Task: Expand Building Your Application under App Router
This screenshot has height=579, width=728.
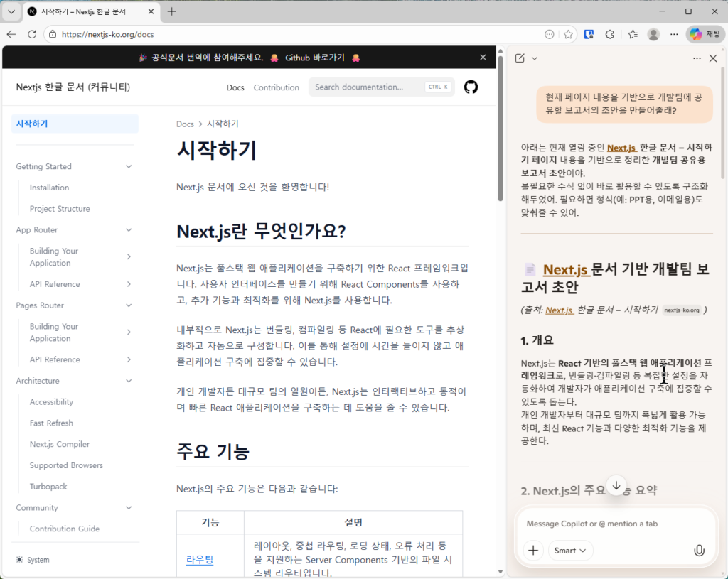Action: (129, 257)
